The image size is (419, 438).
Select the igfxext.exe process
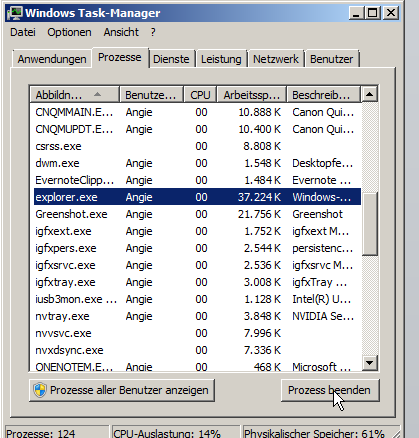(x=197, y=231)
